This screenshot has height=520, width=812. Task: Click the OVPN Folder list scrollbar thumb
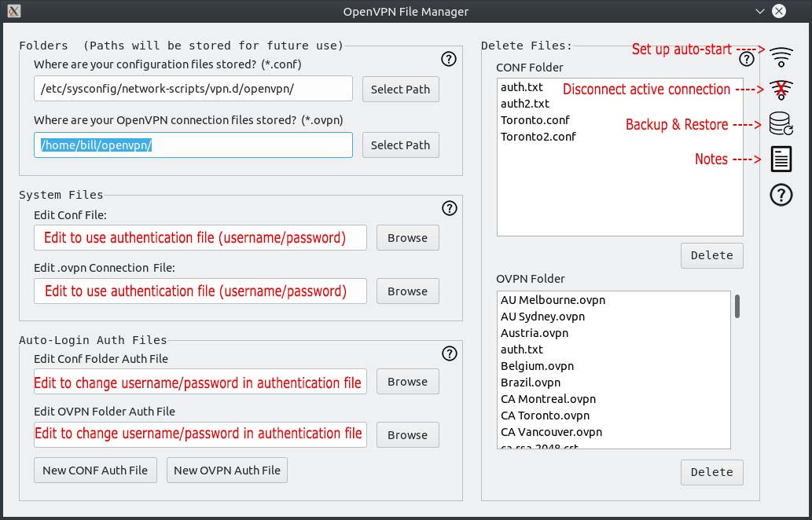737,306
